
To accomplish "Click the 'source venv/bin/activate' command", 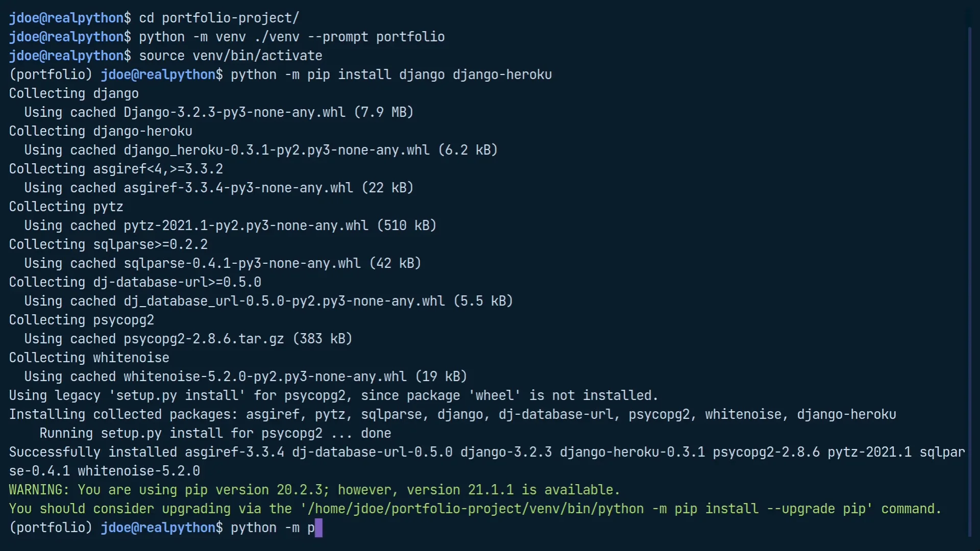I will [231, 56].
